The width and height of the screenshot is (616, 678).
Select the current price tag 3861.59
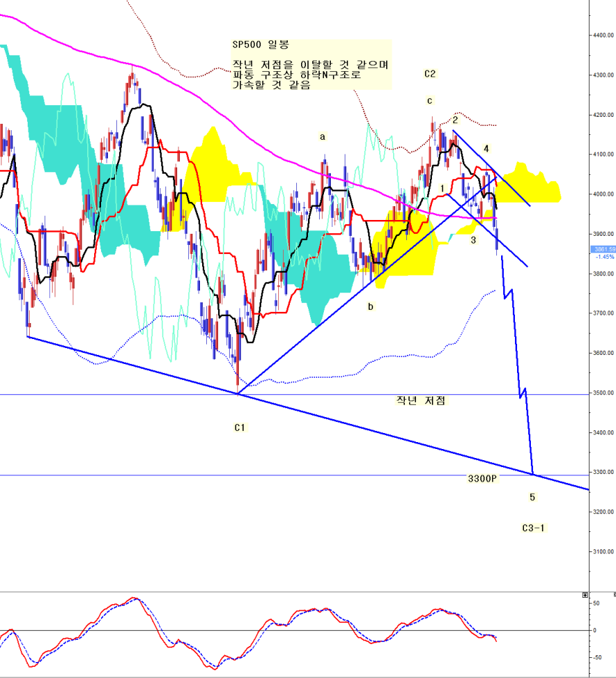click(603, 249)
